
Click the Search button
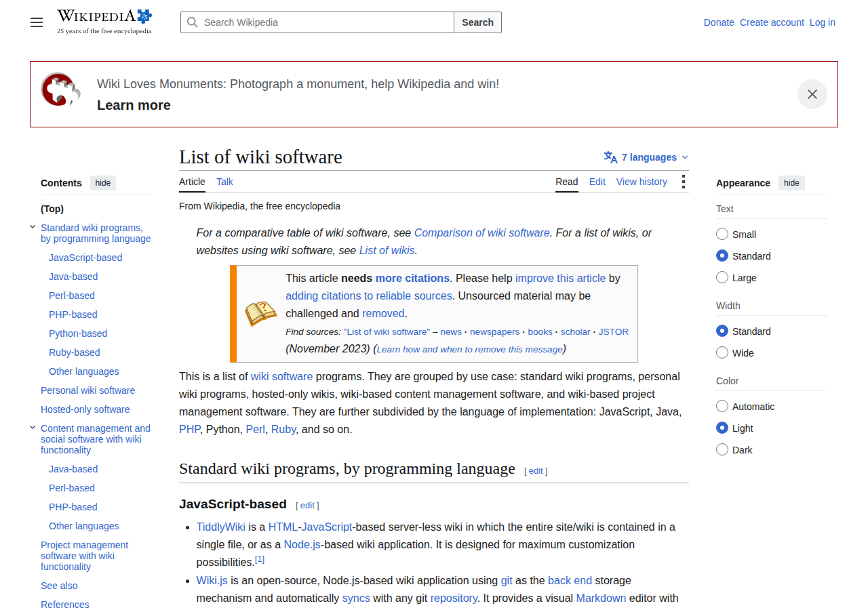[478, 22]
